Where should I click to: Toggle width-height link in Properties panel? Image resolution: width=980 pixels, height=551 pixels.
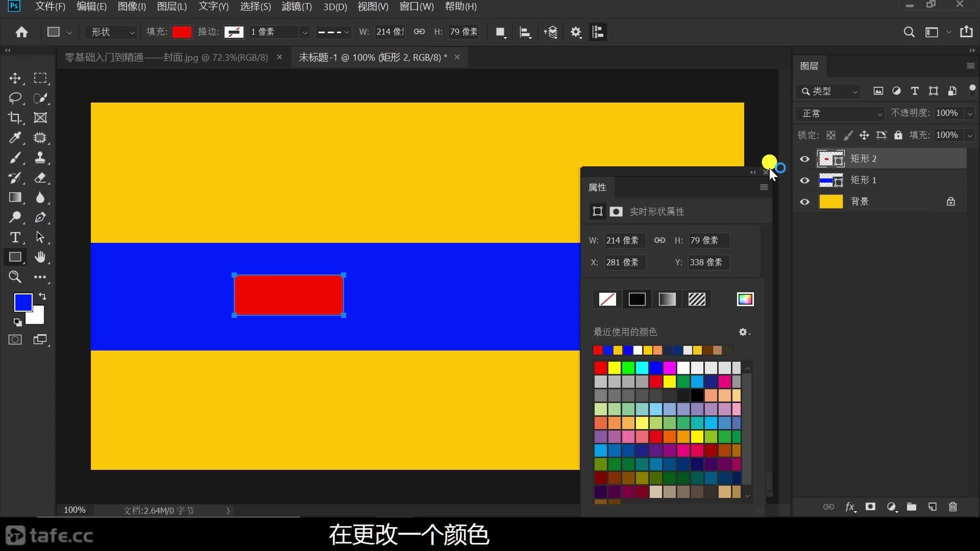click(659, 240)
